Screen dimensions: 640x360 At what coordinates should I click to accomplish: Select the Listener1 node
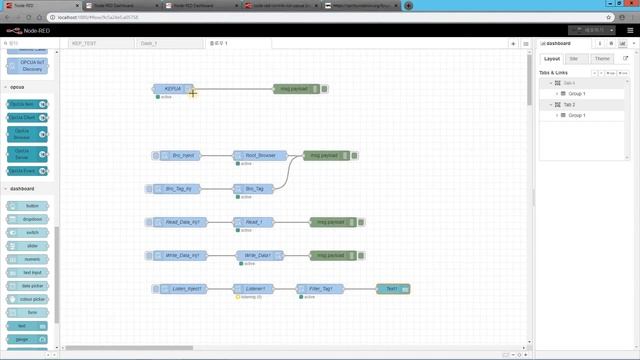pyautogui.click(x=253, y=289)
